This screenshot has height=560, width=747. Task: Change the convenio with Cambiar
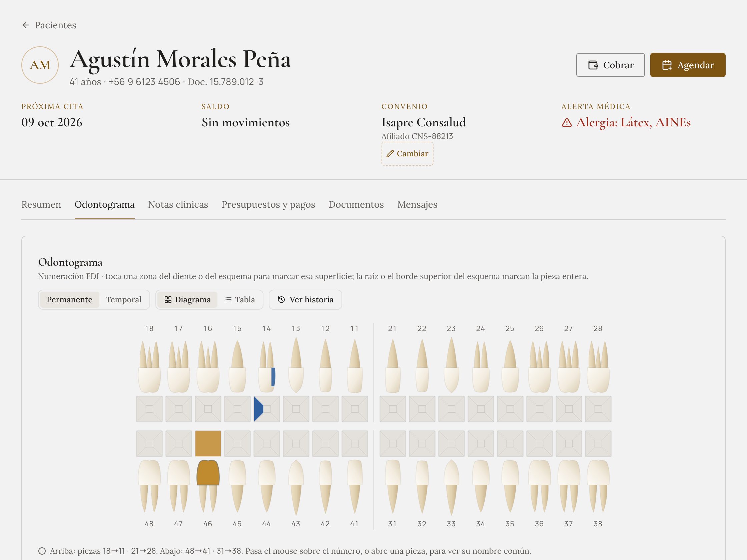coord(407,154)
